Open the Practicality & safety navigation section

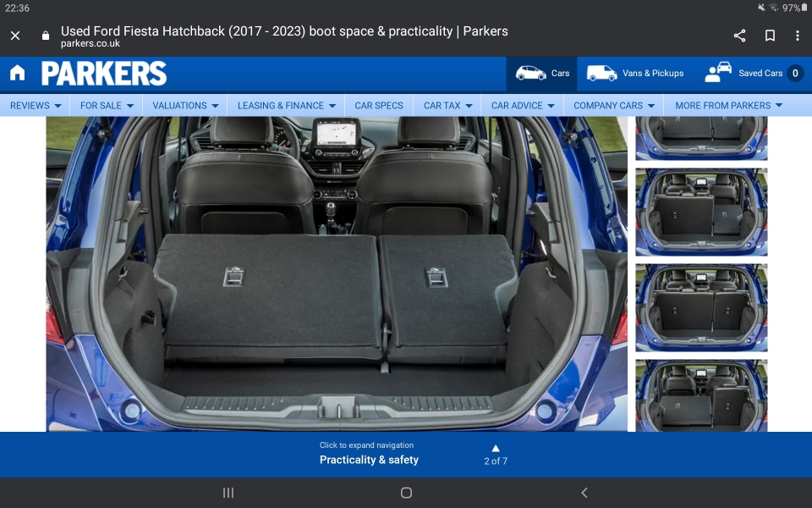tap(369, 460)
